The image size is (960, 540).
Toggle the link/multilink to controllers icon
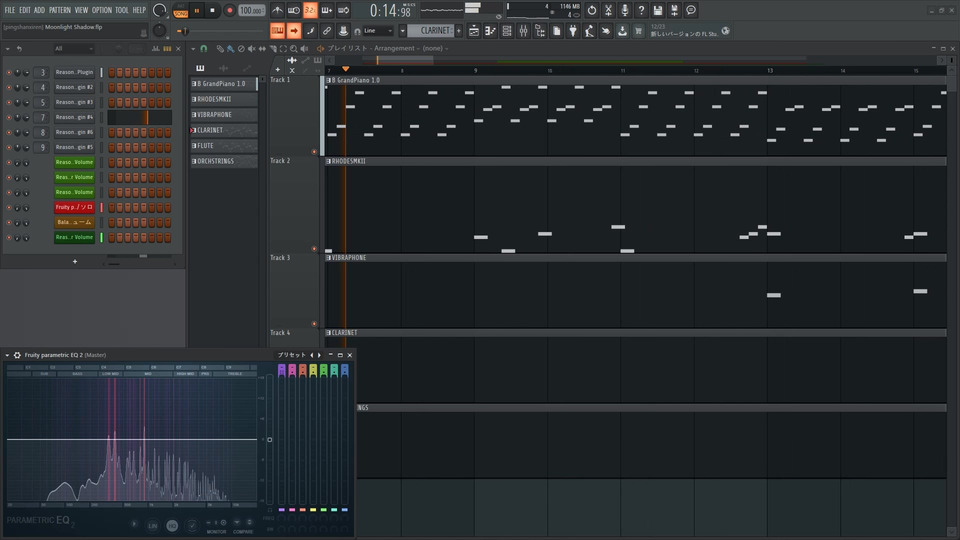327,31
